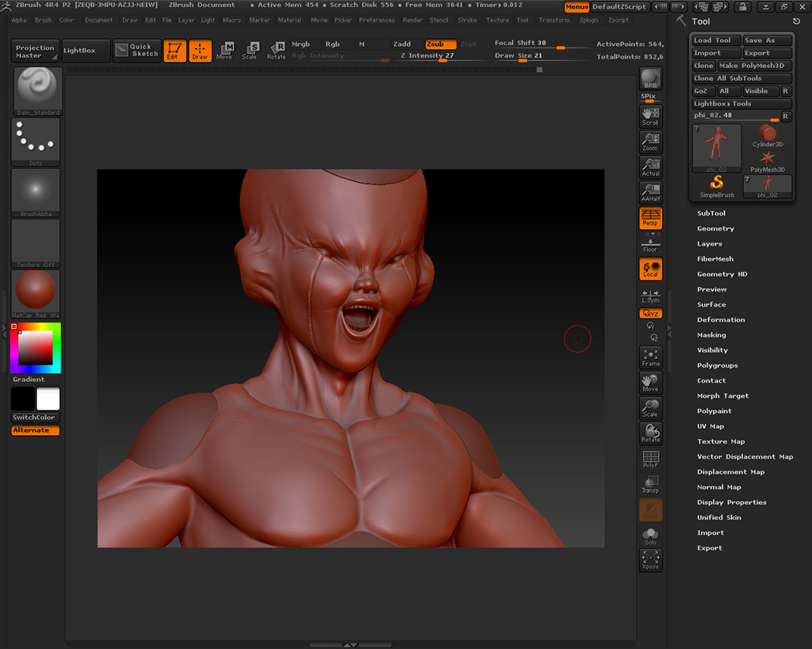Select the top-shelf Scale mode icon
This screenshot has width=812, height=649.
coord(250,50)
